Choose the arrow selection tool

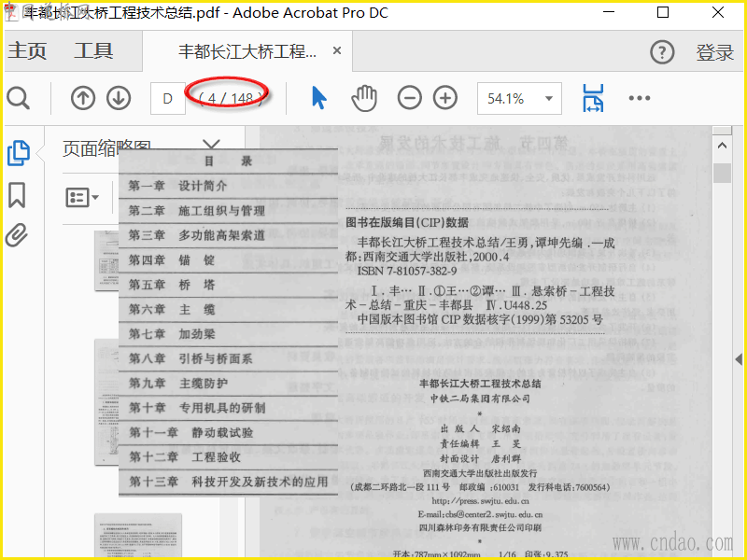point(319,98)
